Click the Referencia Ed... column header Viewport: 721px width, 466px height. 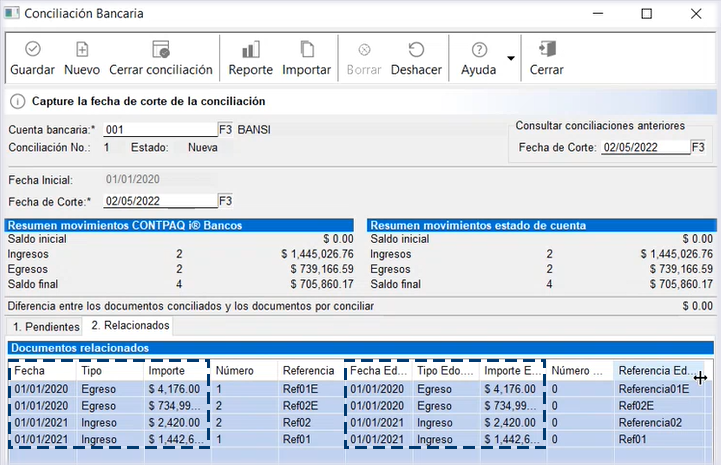coord(659,371)
